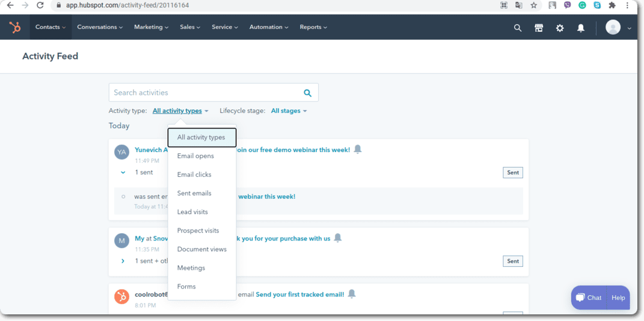Open the Contacts navigation dropdown
Viewport: 644px width, 321px height.
coord(51,27)
